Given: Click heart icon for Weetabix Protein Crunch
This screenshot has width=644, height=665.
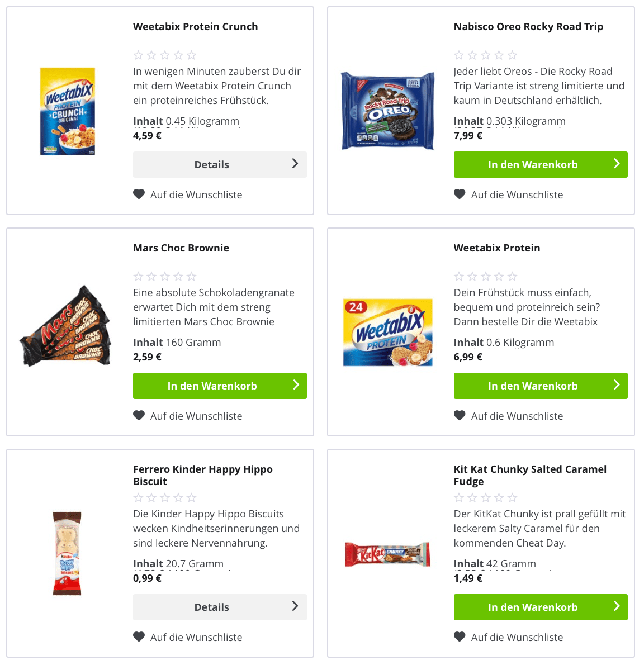Looking at the screenshot, I should [x=139, y=194].
